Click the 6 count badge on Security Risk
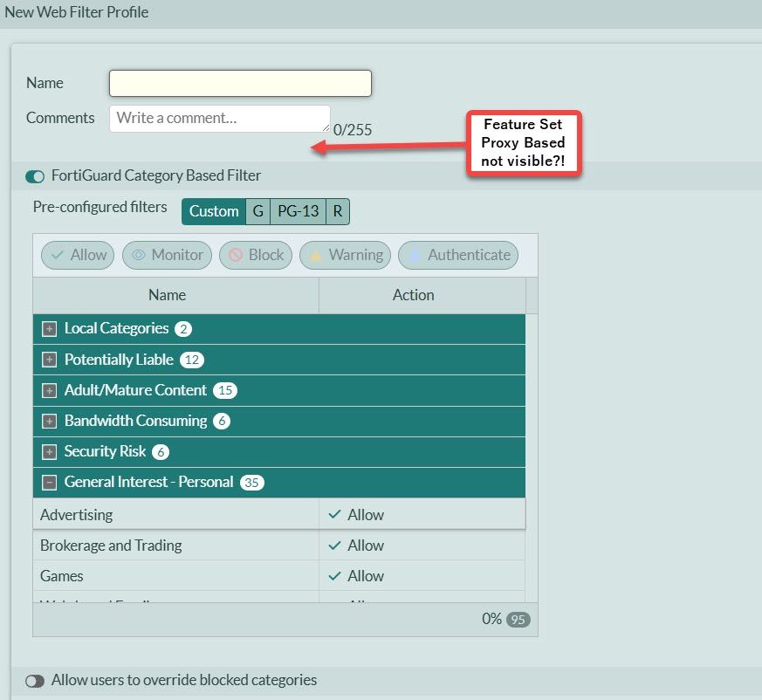Image resolution: width=762 pixels, height=700 pixels. pyautogui.click(x=161, y=452)
